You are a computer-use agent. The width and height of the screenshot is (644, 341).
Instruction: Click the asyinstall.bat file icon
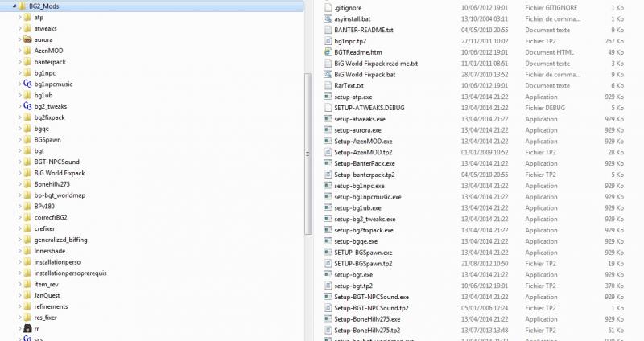[x=328, y=18]
